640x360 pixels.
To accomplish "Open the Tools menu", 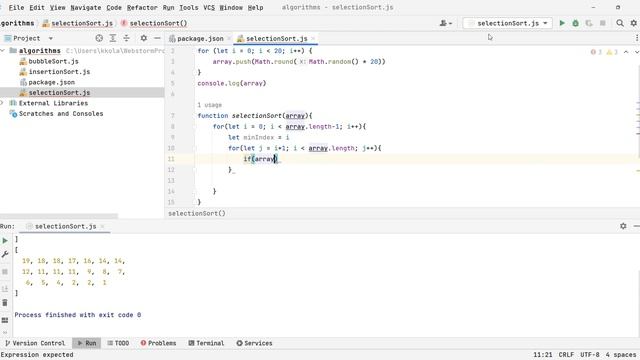I will pyautogui.click(x=189, y=7).
